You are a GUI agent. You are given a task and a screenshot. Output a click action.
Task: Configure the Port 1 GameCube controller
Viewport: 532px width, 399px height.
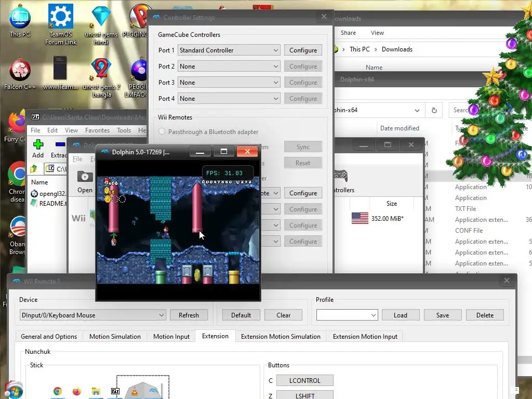coord(303,50)
